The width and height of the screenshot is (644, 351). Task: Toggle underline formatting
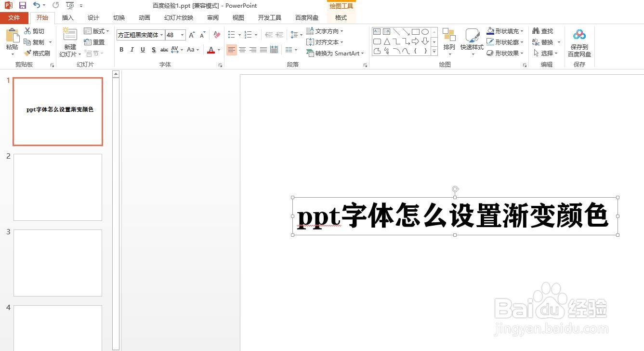point(143,50)
